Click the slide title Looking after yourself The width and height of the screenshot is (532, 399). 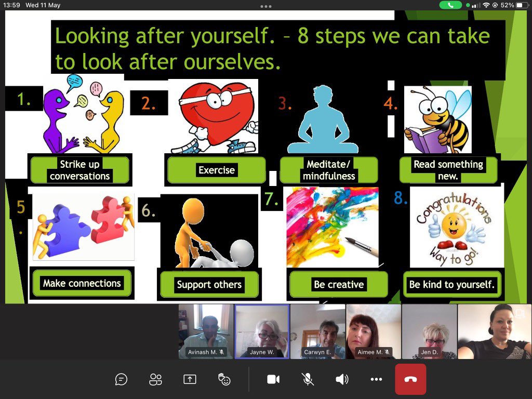coord(272,48)
